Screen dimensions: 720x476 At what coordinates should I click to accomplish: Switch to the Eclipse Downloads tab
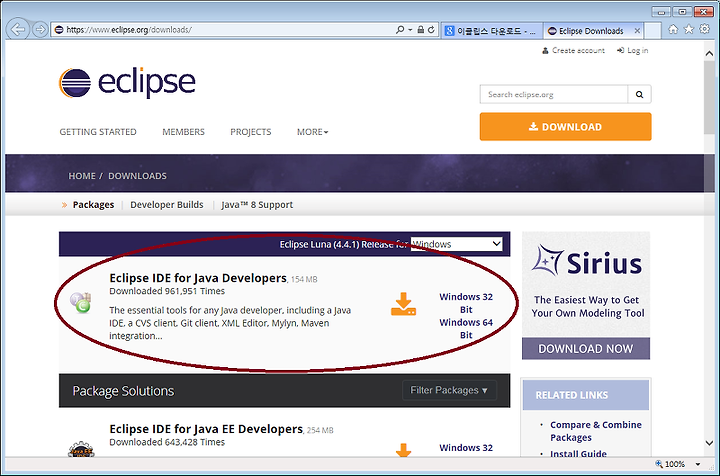[x=592, y=31]
